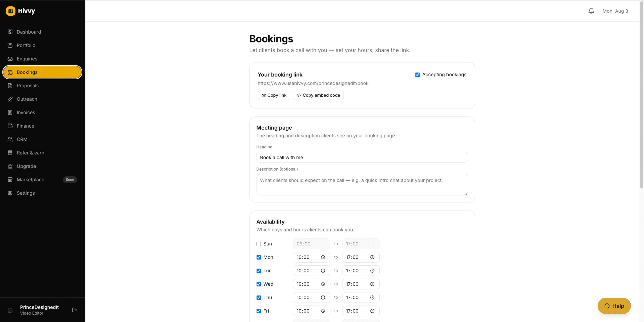Click the profile avatar next to PrinceDesignedIt
This screenshot has width=644, height=322.
(11, 310)
